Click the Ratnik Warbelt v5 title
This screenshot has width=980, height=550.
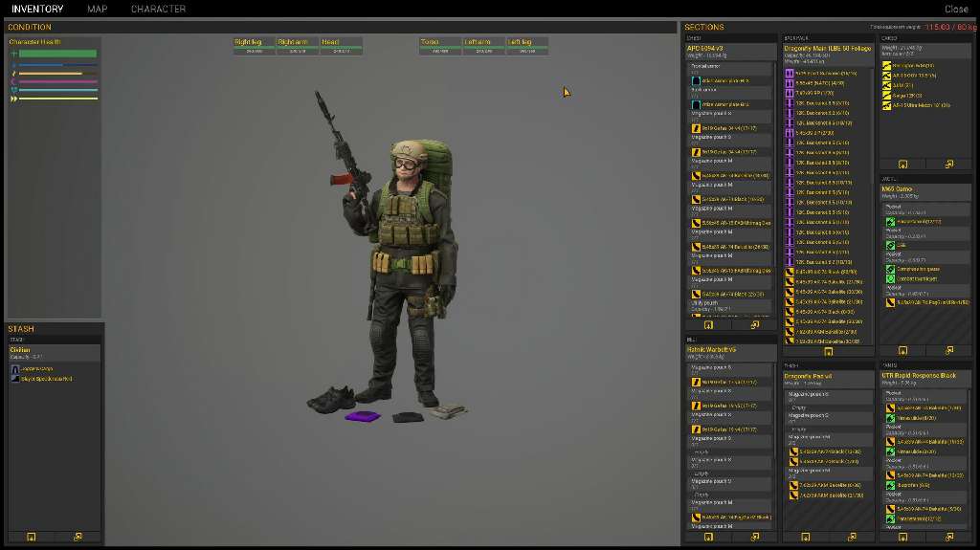pyautogui.click(x=711, y=349)
